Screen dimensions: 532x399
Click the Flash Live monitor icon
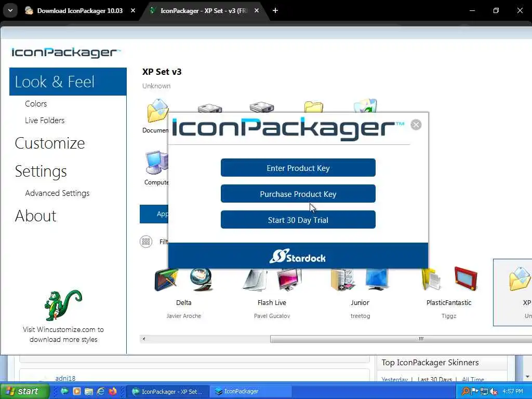tap(289, 280)
